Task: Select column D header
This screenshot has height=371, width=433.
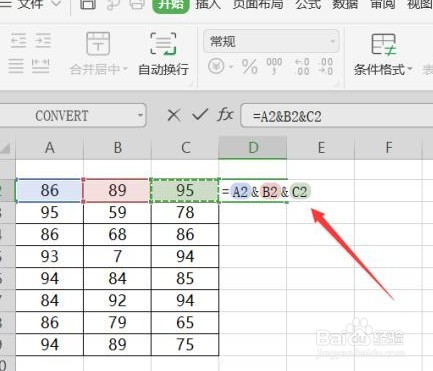Action: click(x=253, y=148)
